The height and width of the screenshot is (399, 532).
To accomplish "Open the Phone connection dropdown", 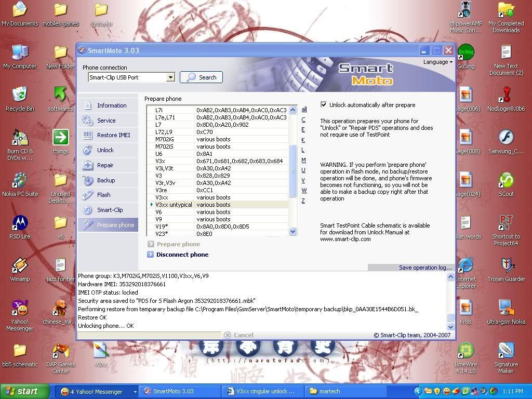I will coord(170,77).
